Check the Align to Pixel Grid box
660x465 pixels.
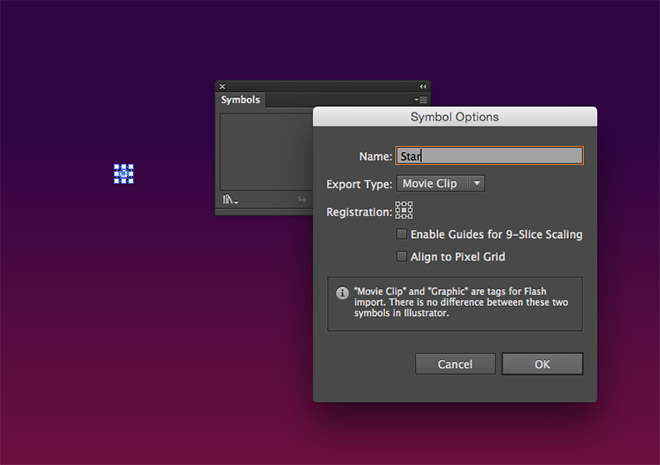(402, 256)
